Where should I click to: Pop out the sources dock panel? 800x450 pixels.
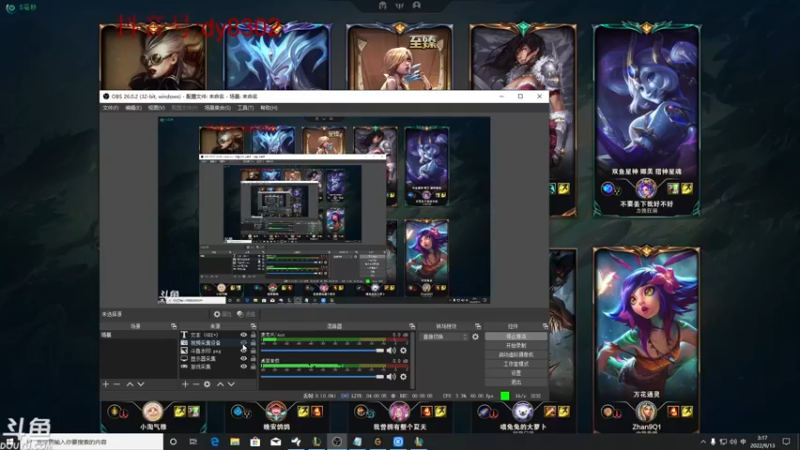click(x=253, y=326)
